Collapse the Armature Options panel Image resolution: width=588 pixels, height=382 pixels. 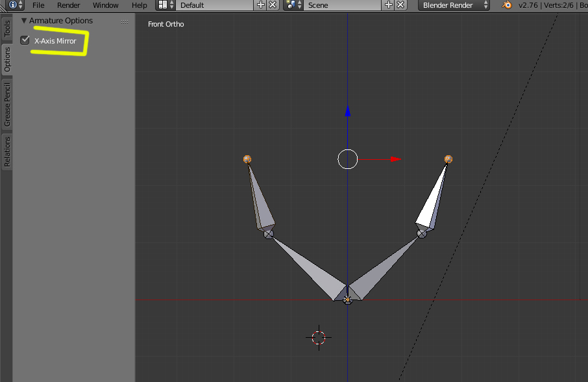click(x=24, y=21)
